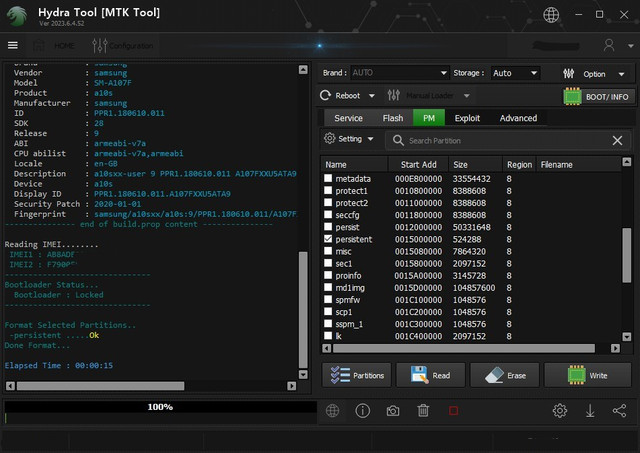Switch to the Advanced tab

[x=518, y=118]
